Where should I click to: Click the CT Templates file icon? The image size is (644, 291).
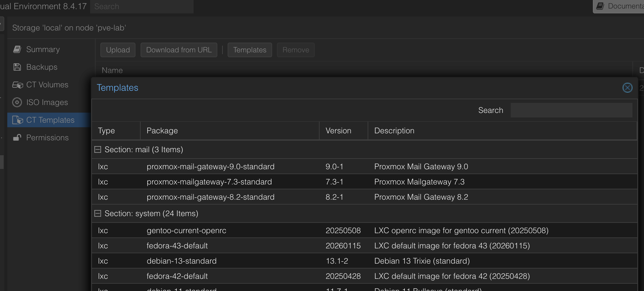pos(17,120)
